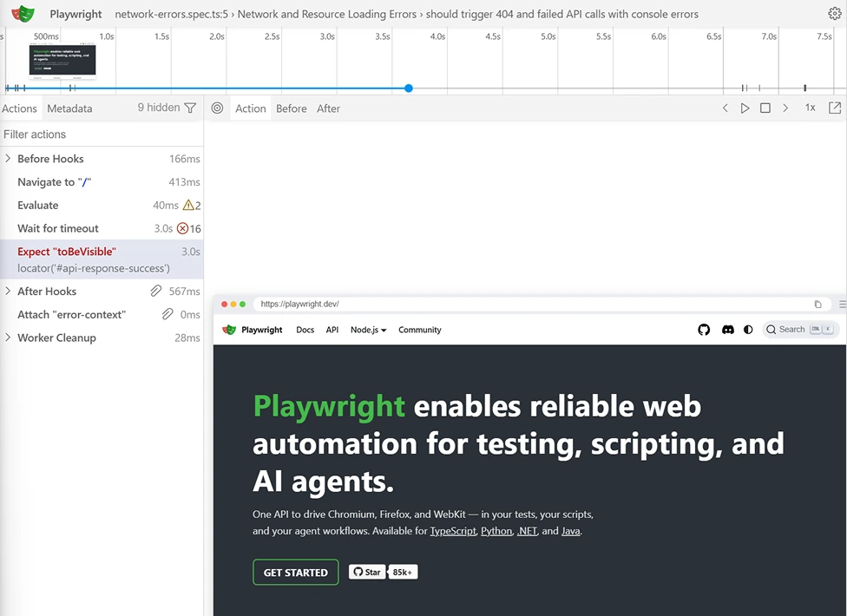Image resolution: width=847 pixels, height=616 pixels.
Task: Open the Node.js language dropdown
Action: 369,330
